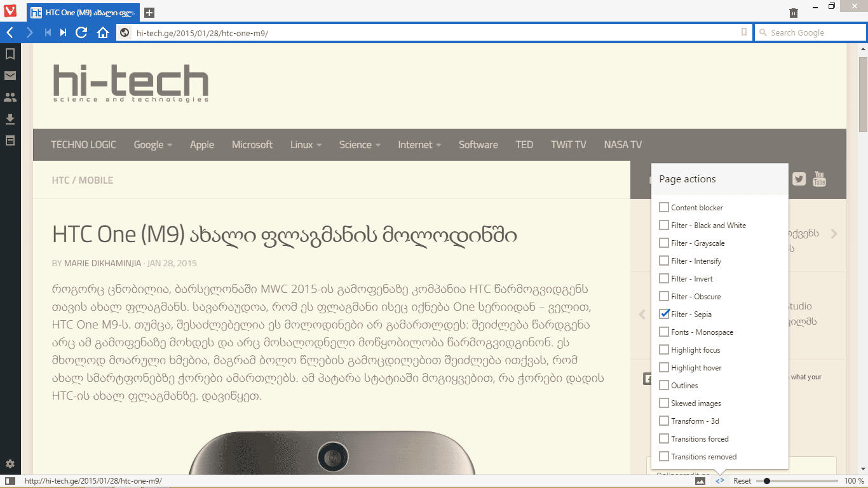868x488 pixels.
Task: Check Highlight hover option
Action: (x=664, y=367)
